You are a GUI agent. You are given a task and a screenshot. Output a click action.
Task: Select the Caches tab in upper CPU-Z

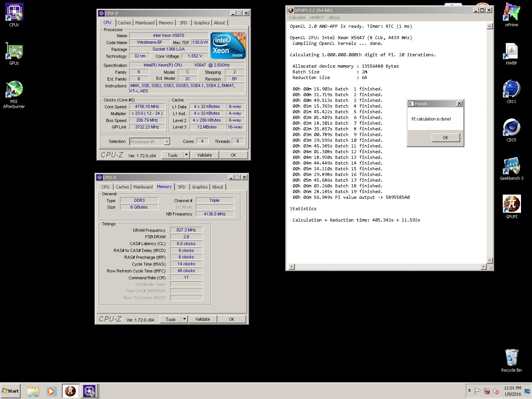124,23
